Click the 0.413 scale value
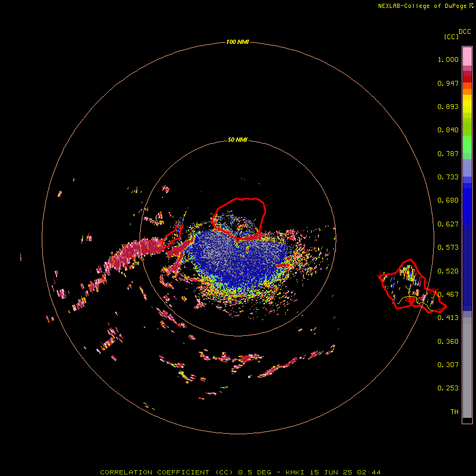This screenshot has height=476, width=476. coord(448,318)
